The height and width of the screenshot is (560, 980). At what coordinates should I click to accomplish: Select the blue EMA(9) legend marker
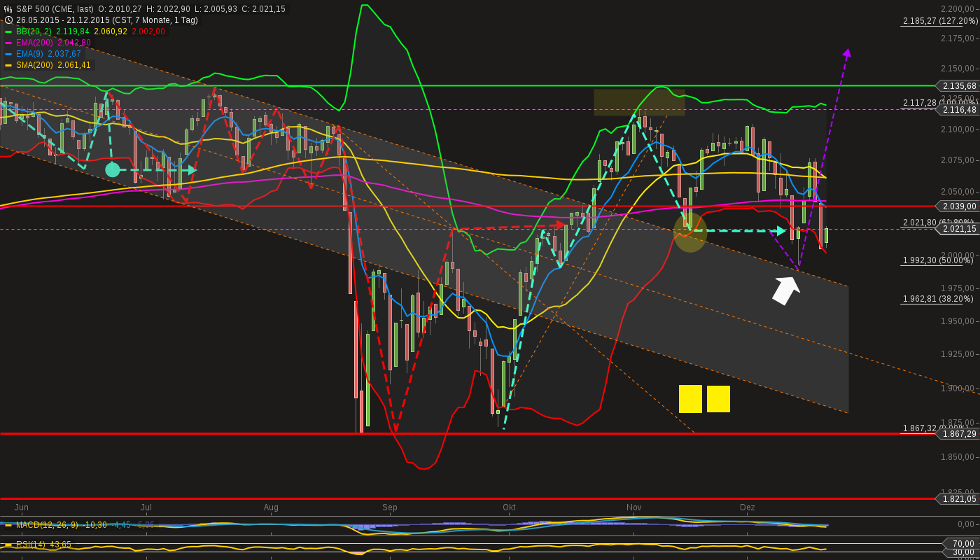click(8, 53)
